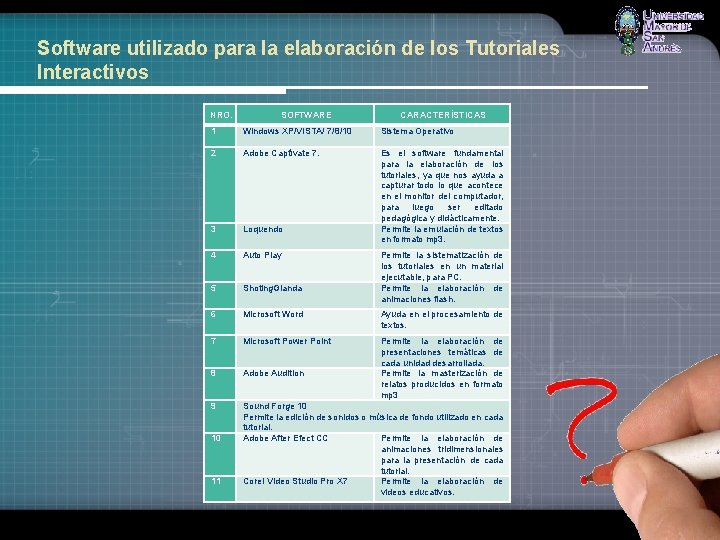
Task: Click the 'animaciones flash' description cell
Action: 442,295
